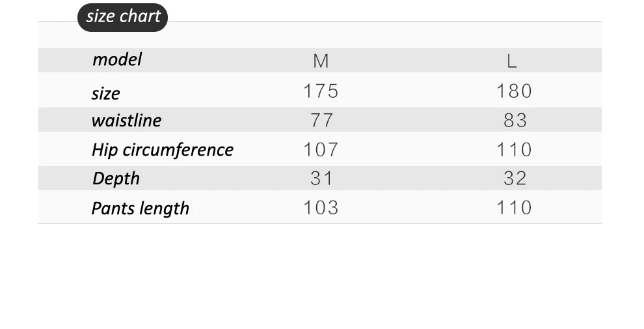Select the waistline row label

126,121
